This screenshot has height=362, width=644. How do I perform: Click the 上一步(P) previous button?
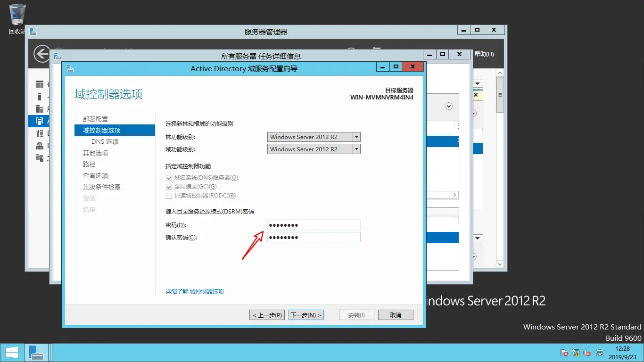tap(267, 315)
